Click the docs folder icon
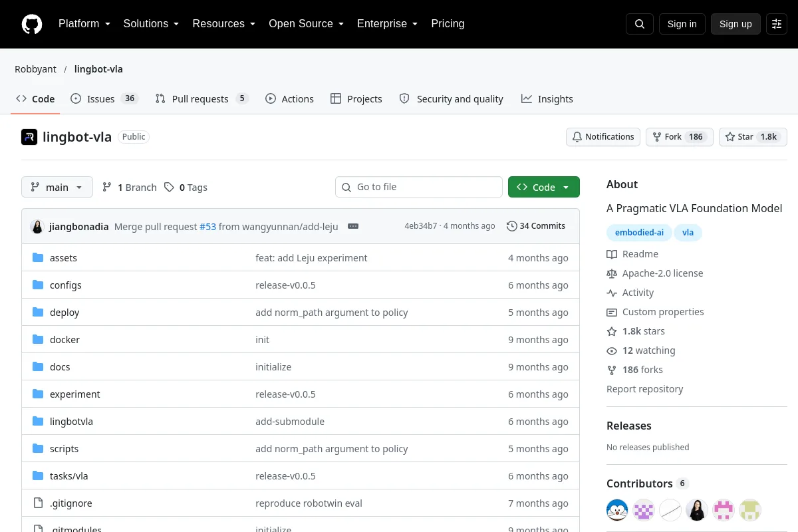This screenshot has height=532, width=798. (x=38, y=367)
